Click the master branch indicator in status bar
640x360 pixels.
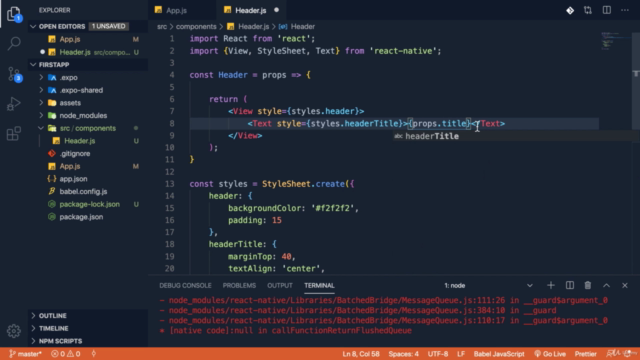[x=25, y=354]
